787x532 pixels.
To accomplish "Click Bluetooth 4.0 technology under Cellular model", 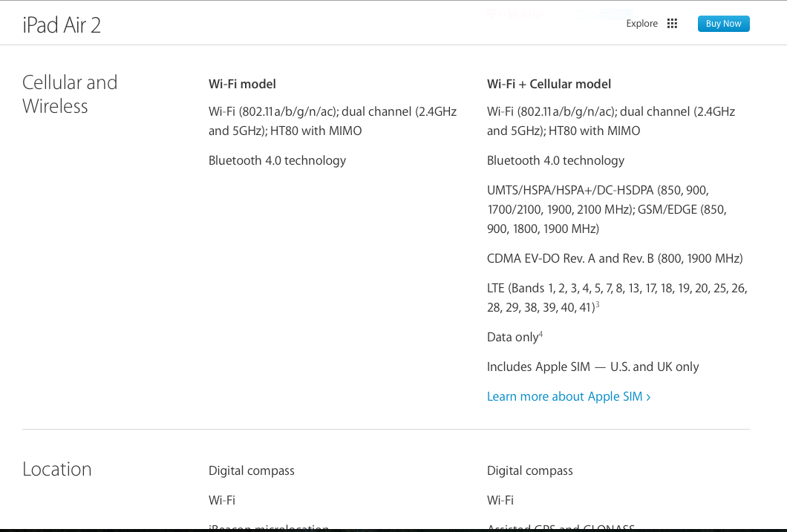I will coord(555,160).
